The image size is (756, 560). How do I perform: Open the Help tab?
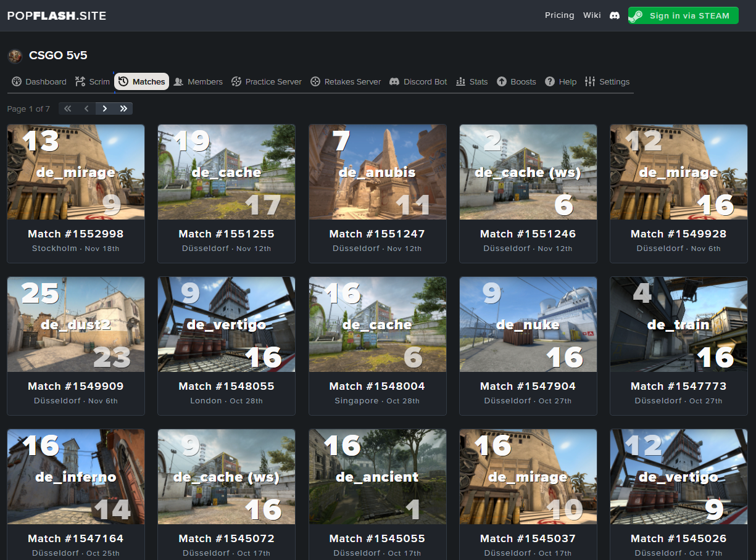tap(560, 81)
